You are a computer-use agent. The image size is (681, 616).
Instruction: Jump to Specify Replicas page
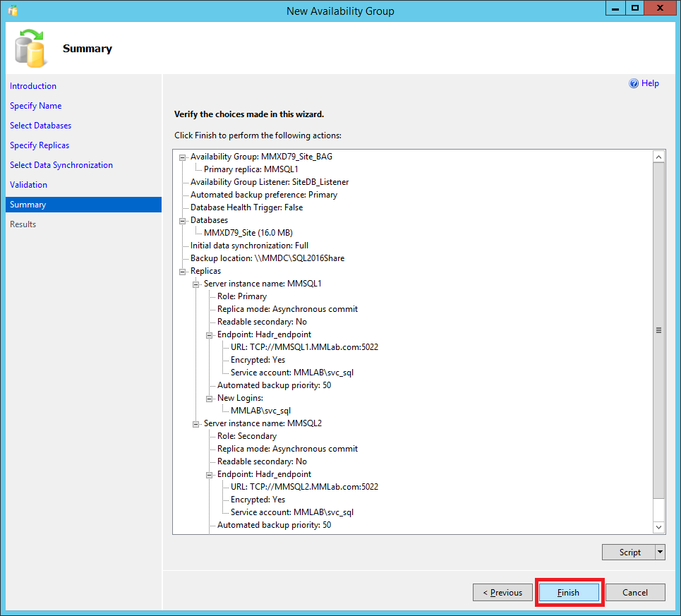[40, 145]
